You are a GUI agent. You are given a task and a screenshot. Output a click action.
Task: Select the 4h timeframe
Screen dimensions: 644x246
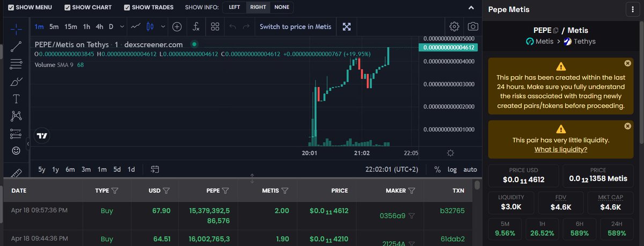coord(99,26)
